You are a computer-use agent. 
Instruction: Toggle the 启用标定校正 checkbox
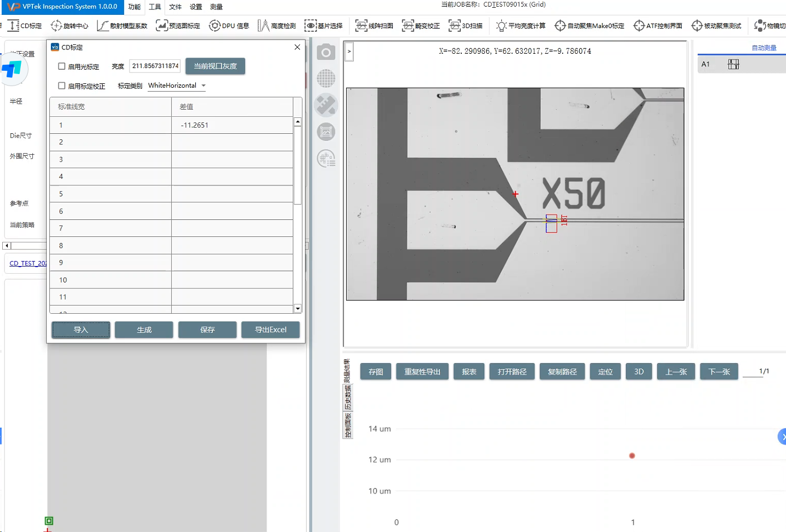pyautogui.click(x=62, y=86)
